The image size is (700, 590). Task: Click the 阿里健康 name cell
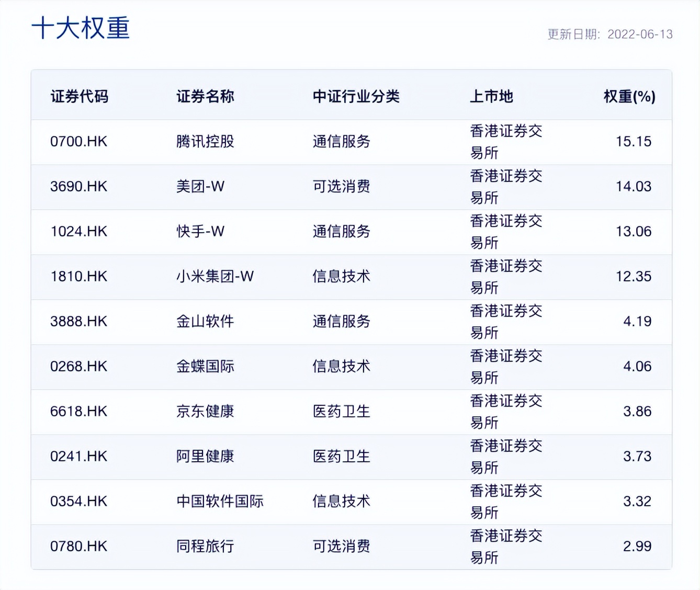click(x=205, y=457)
